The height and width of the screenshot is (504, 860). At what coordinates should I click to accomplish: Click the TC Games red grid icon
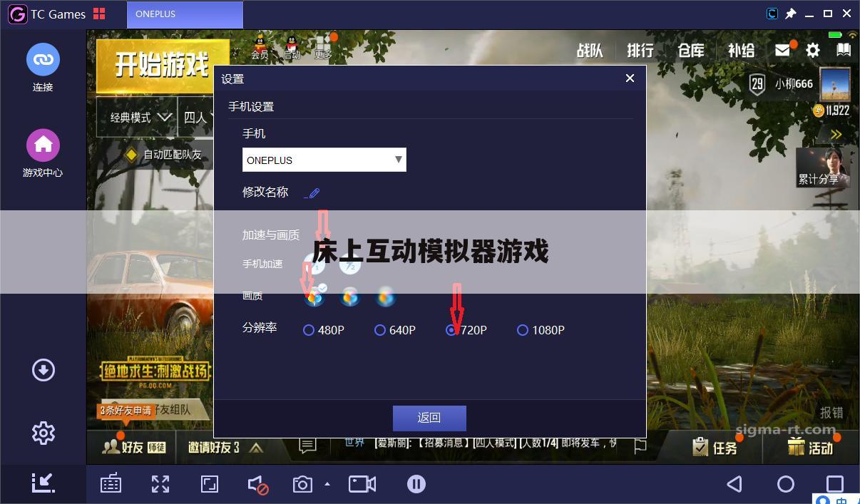99,14
